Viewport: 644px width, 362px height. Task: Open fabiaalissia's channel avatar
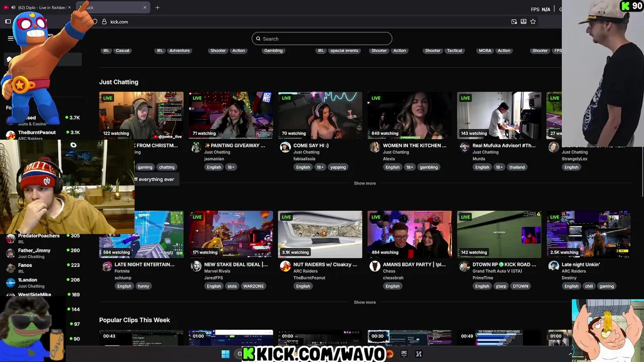285,147
